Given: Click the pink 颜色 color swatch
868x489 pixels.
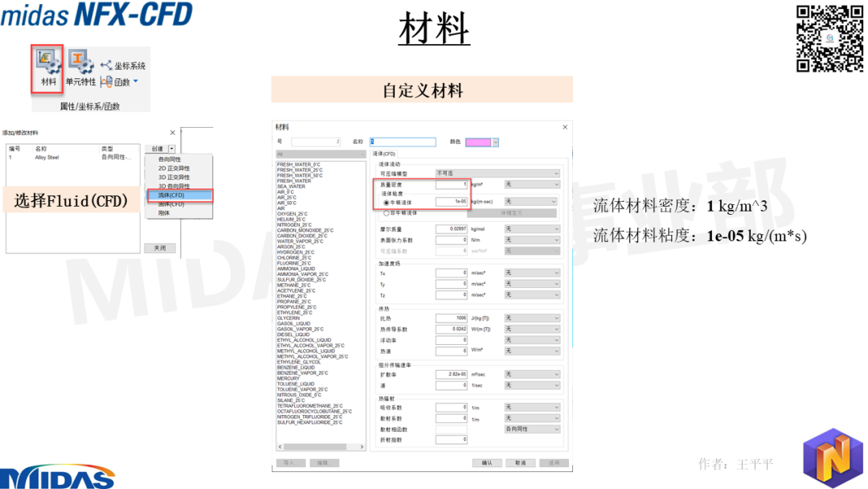Looking at the screenshot, I should (478, 142).
